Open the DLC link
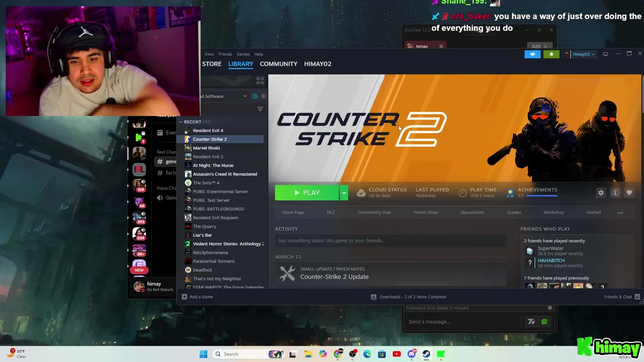644x362 pixels. [x=331, y=212]
